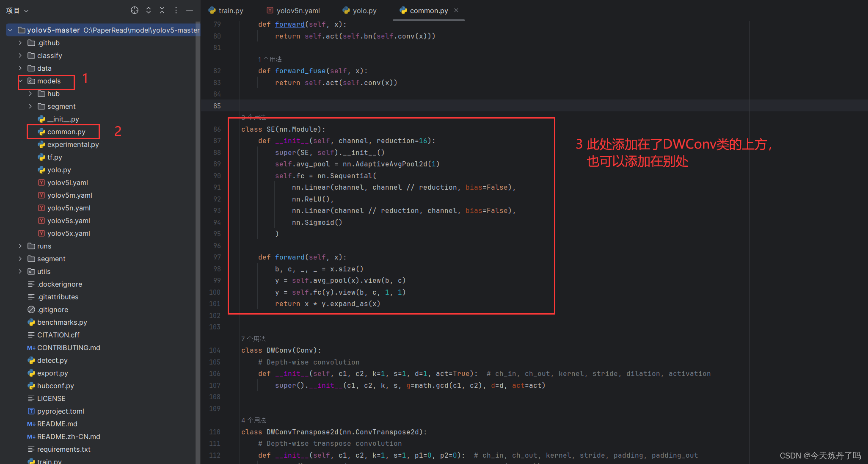Open CONTRIBUTING.md file
Screen dimensions: 868x464
tap(64, 348)
